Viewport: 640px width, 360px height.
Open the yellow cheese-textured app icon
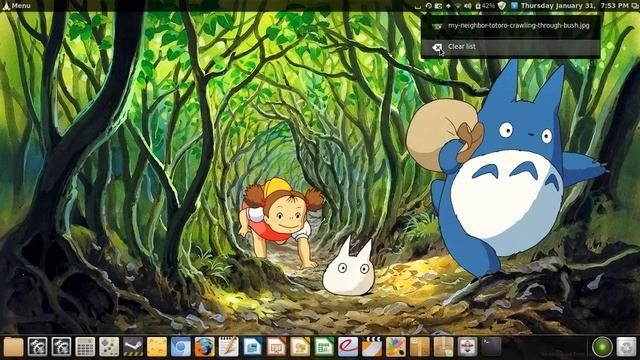click(x=157, y=347)
